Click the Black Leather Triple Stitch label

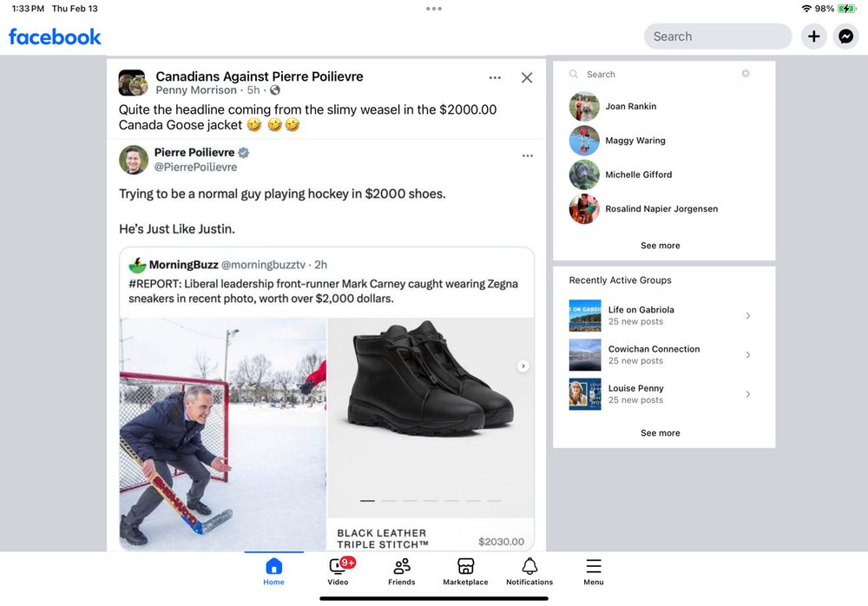383,538
